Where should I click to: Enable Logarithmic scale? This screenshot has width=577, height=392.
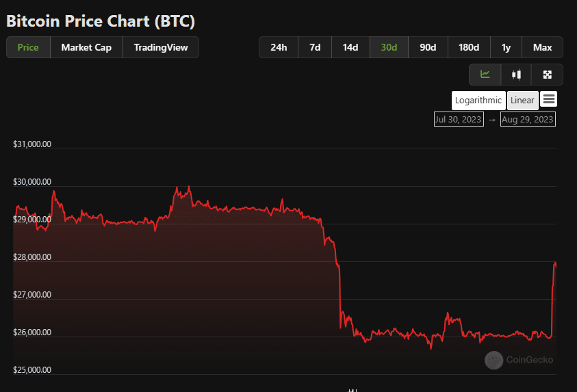click(478, 101)
